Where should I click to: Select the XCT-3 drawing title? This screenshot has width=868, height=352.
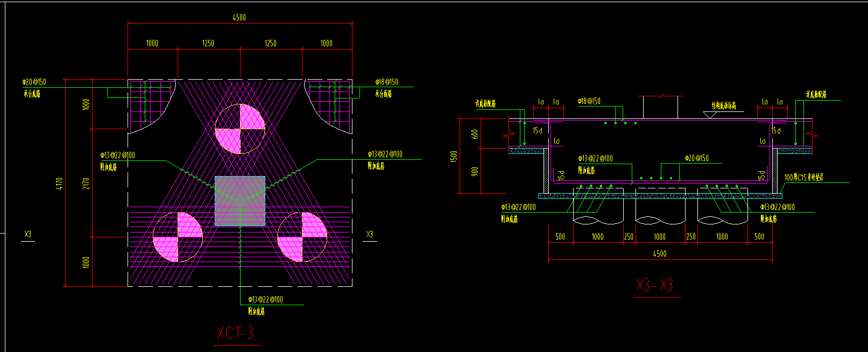[x=235, y=333]
